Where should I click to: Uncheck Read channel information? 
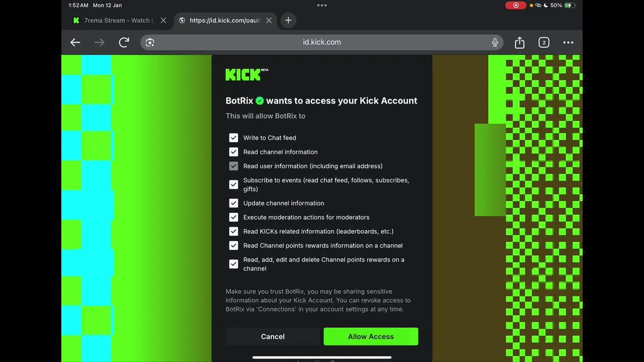pos(233,152)
